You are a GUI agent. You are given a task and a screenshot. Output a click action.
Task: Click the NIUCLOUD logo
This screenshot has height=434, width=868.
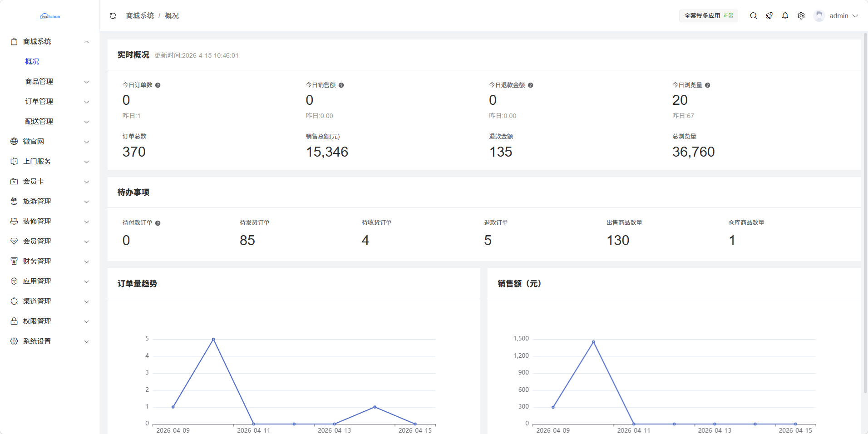(50, 16)
